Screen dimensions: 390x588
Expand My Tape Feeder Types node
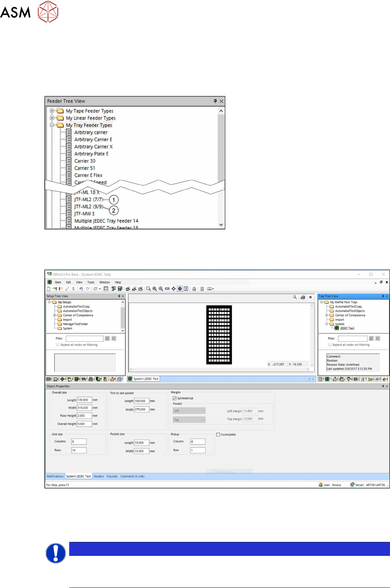pos(52,111)
